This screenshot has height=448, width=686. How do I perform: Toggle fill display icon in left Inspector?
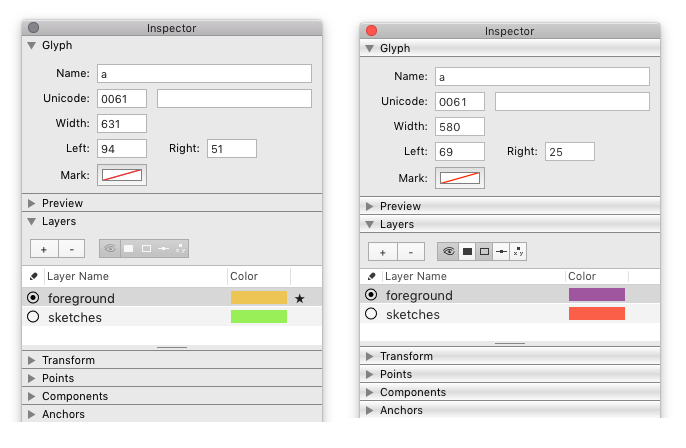pyautogui.click(x=129, y=248)
